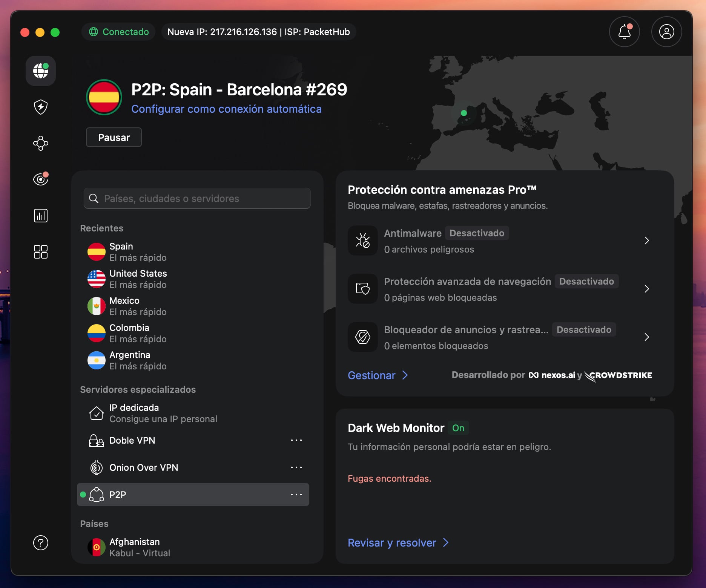Image resolution: width=706 pixels, height=588 pixels.
Task: Open the ad blocker options via three dots on Doble VPN
Action: click(297, 440)
